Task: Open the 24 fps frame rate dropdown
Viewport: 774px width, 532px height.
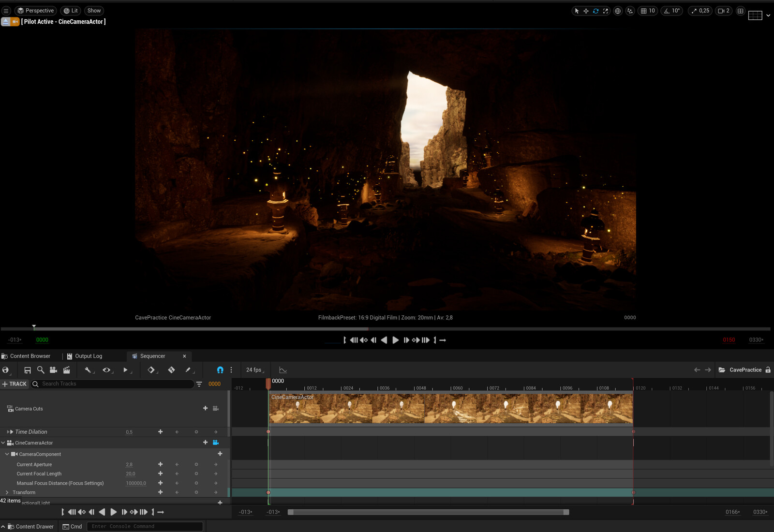Action: (x=254, y=370)
